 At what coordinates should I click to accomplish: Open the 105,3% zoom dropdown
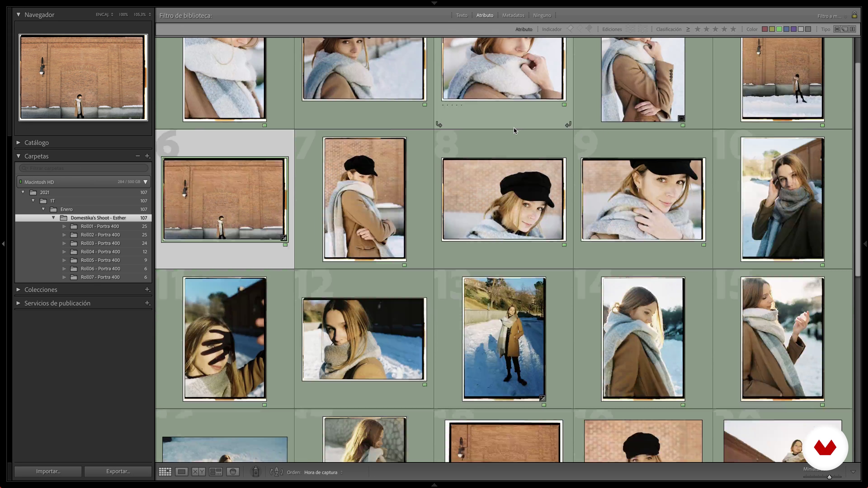(142, 14)
